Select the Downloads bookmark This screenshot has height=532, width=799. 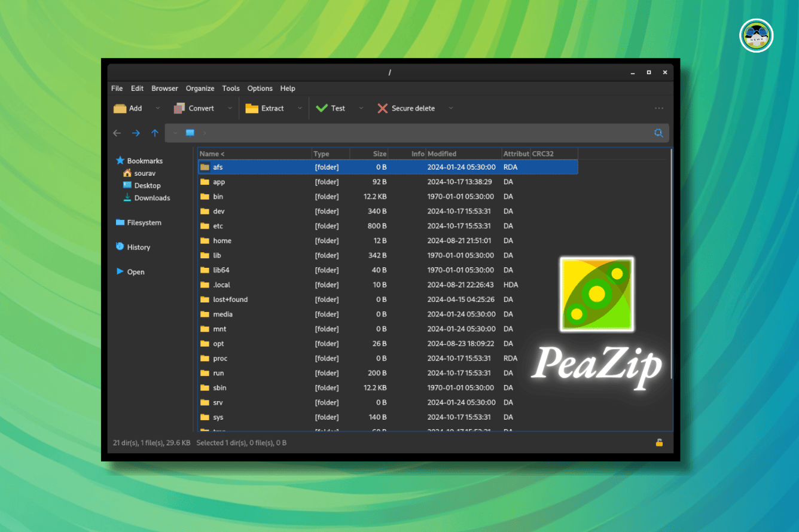tap(152, 198)
